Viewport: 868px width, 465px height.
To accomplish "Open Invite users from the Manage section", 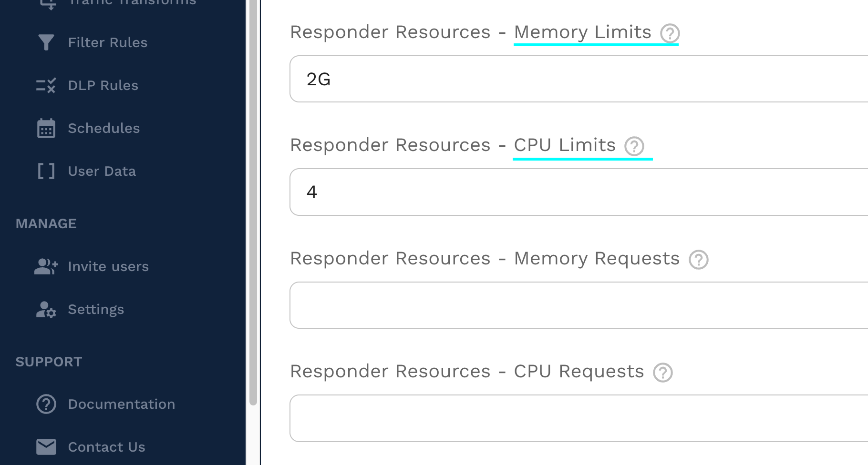I will (108, 266).
